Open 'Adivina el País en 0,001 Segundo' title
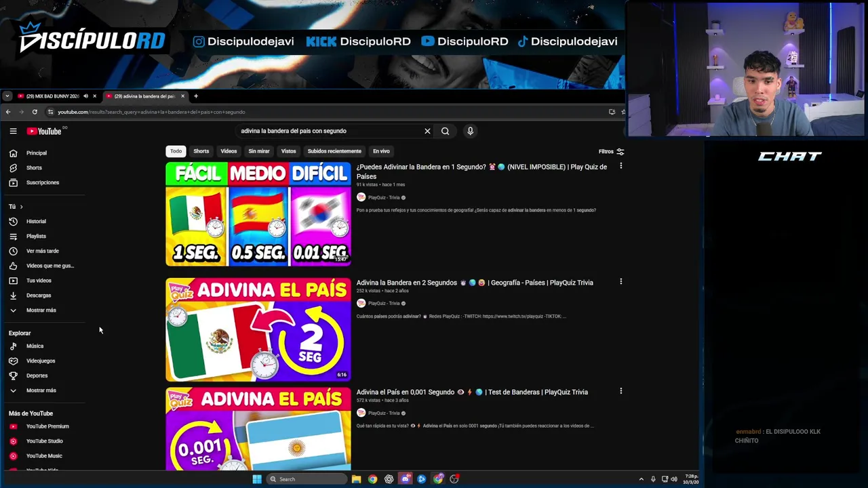 [472, 392]
